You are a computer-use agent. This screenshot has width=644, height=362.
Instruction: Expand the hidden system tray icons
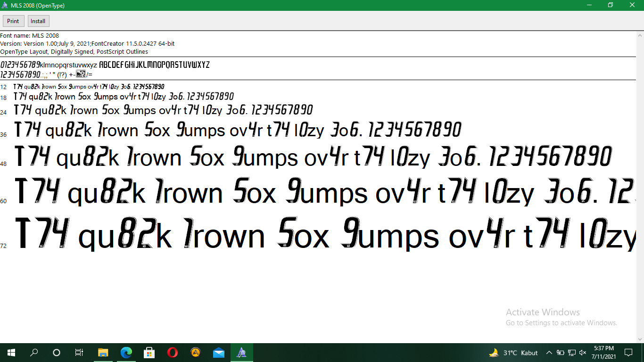tap(549, 352)
